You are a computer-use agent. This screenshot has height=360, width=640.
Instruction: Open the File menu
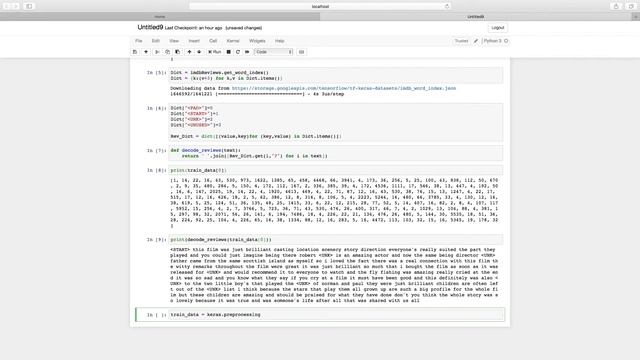coord(139,41)
